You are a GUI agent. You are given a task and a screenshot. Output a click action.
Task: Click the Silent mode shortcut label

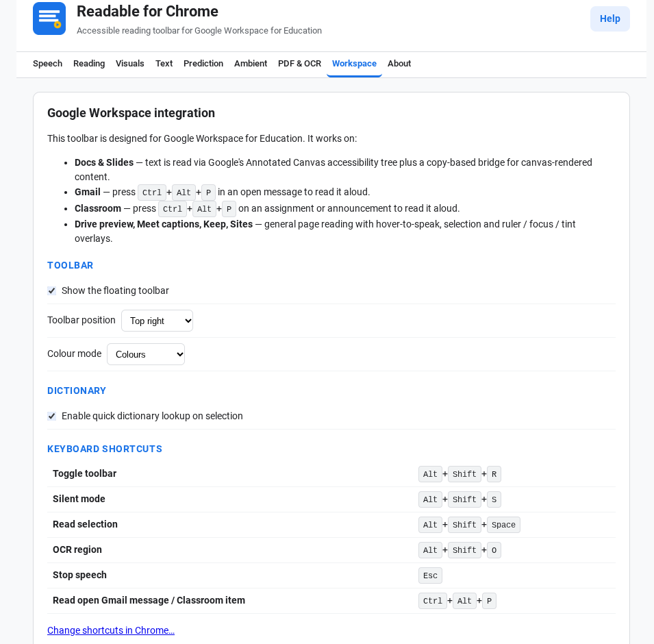(x=79, y=499)
